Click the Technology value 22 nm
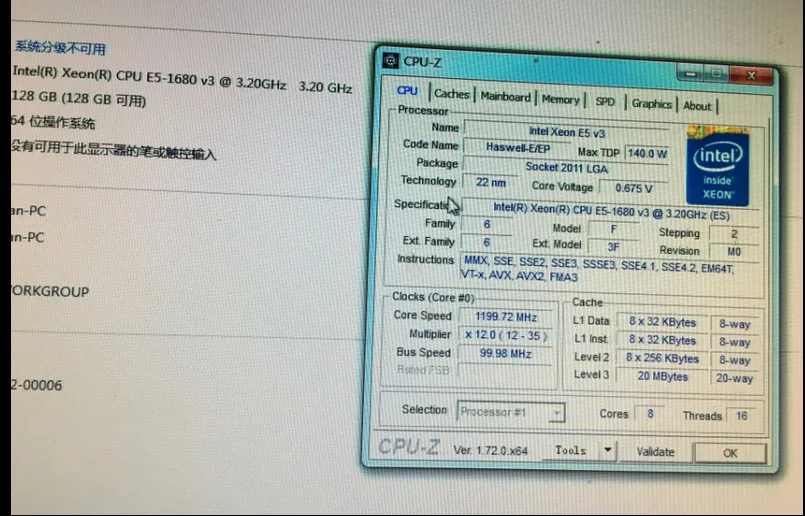Image resolution: width=805 pixels, height=516 pixels. (x=490, y=182)
